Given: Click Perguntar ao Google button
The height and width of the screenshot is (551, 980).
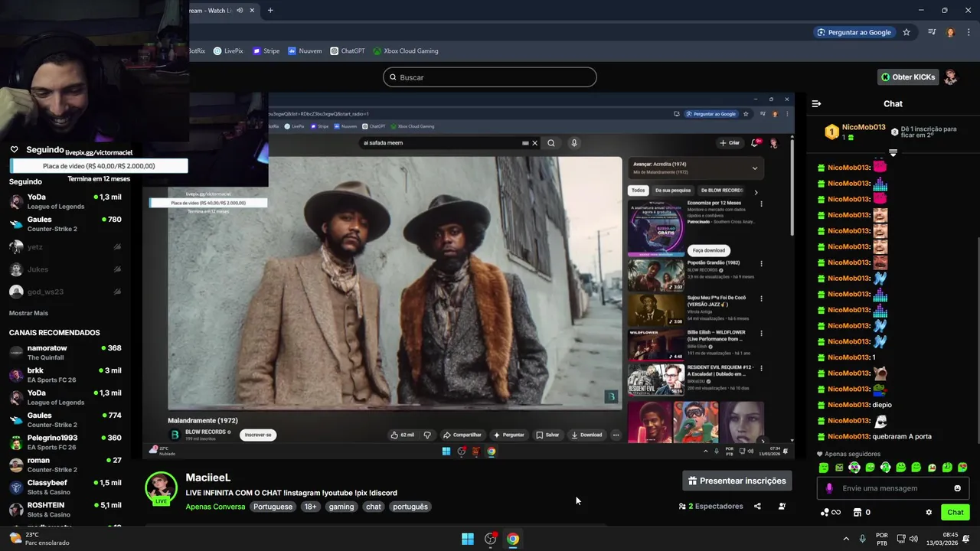Looking at the screenshot, I should click(x=854, y=32).
